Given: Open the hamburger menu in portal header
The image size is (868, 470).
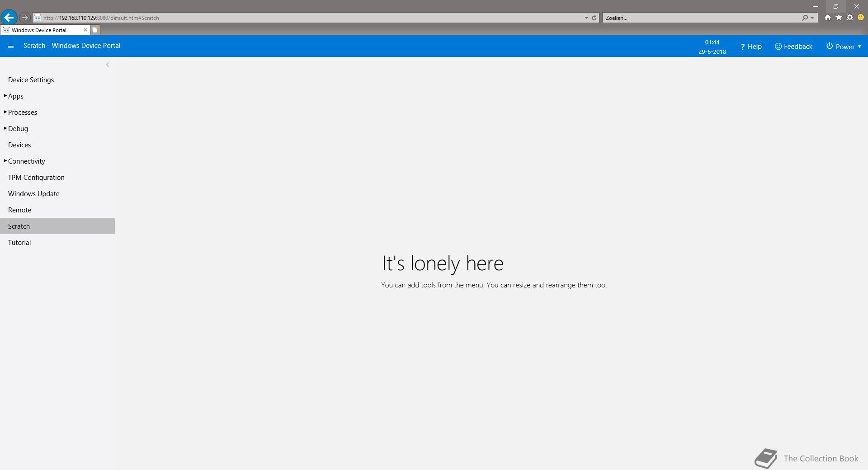Looking at the screenshot, I should click(11, 46).
